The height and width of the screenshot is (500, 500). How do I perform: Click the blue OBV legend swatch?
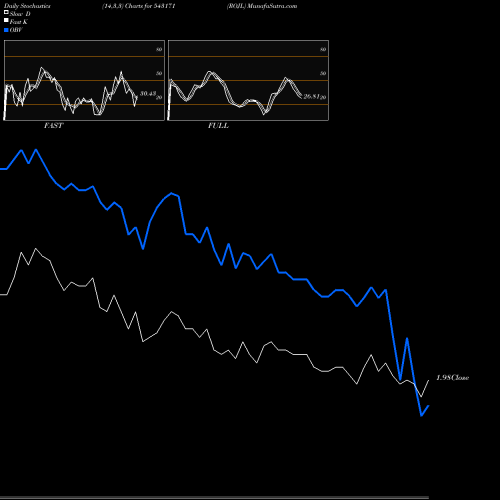(x=6, y=30)
